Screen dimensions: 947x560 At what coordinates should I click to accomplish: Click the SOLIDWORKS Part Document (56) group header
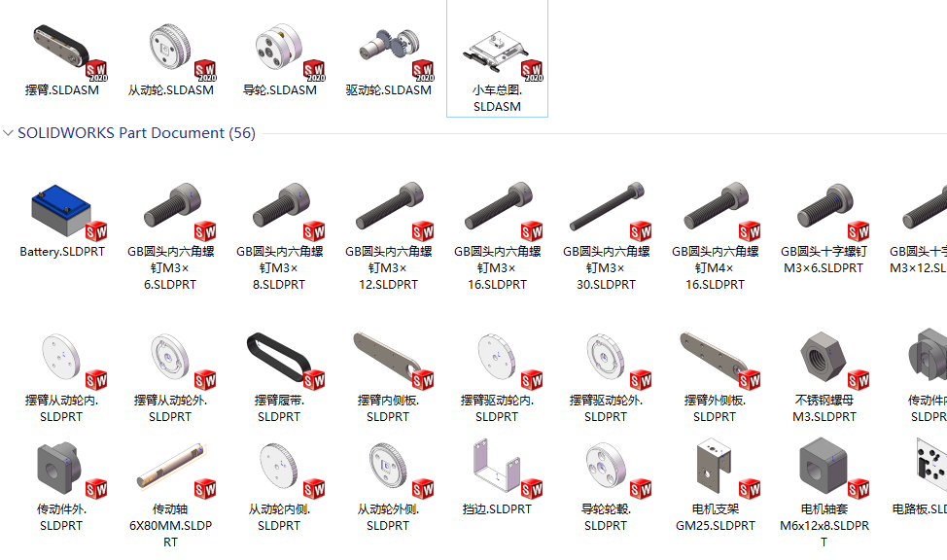tap(136, 133)
